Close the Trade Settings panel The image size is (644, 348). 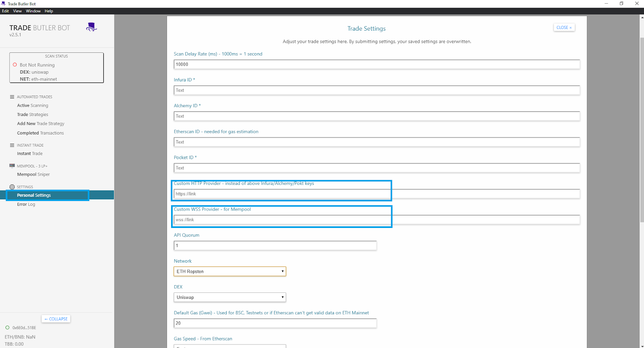point(564,27)
